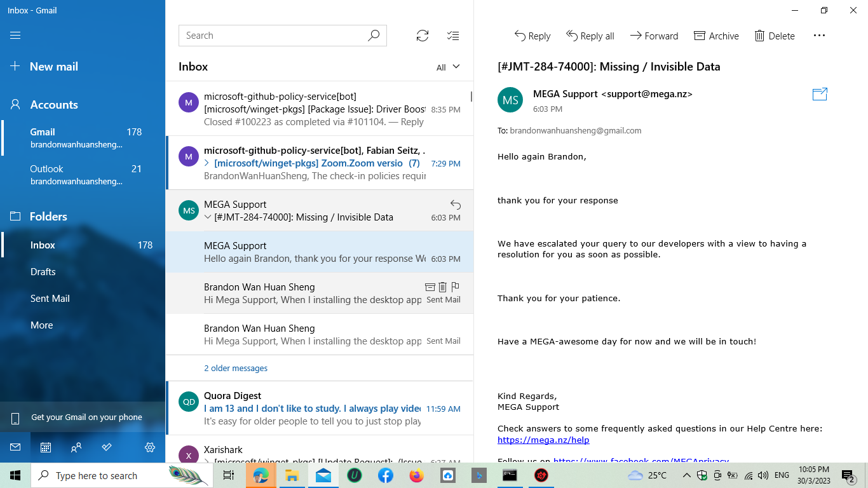Delete the hovered Sent Mail message
The image size is (868, 488).
pyautogui.click(x=442, y=287)
